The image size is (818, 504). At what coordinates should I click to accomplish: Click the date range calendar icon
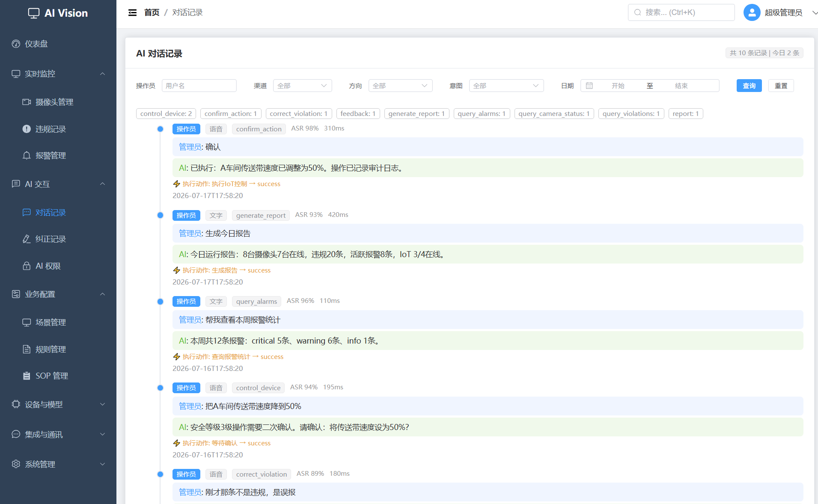click(x=589, y=86)
